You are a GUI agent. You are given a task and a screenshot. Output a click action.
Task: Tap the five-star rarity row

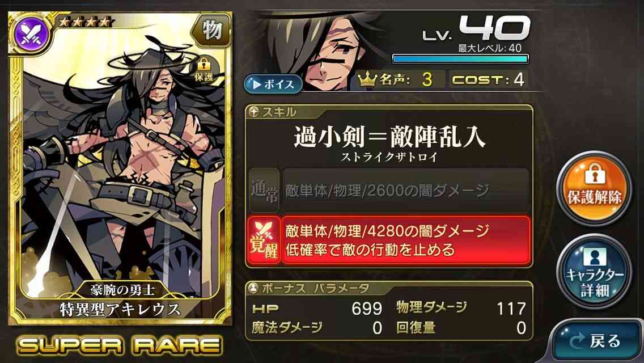[85, 22]
